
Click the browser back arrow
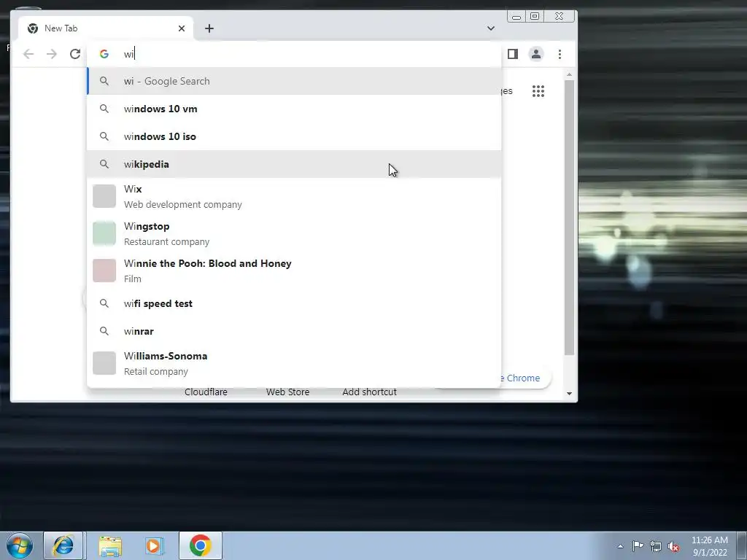point(28,54)
